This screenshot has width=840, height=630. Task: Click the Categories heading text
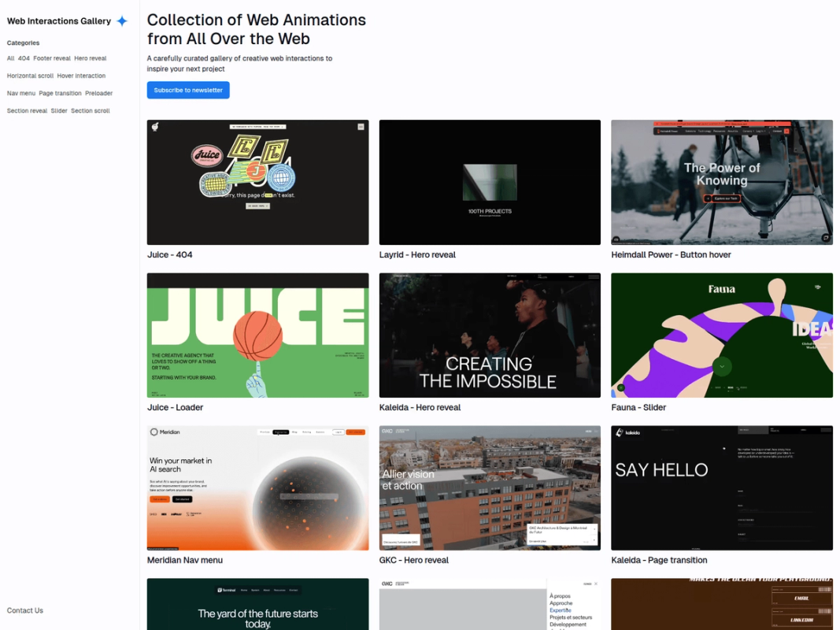click(x=23, y=43)
